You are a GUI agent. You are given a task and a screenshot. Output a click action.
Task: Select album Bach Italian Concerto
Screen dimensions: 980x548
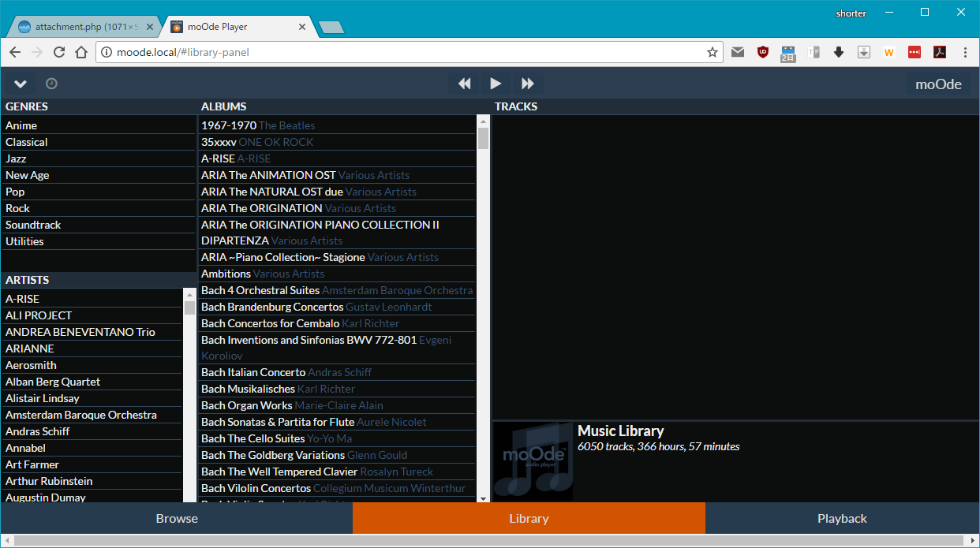tap(337, 372)
